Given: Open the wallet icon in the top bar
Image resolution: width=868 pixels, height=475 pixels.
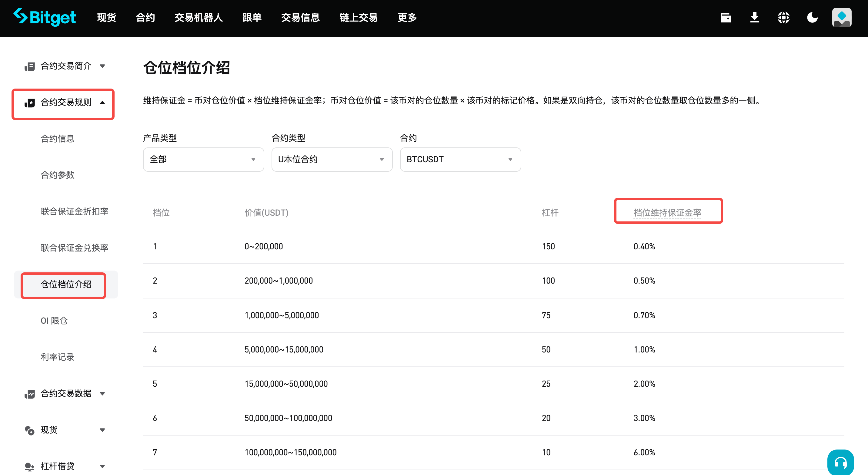Looking at the screenshot, I should (726, 18).
